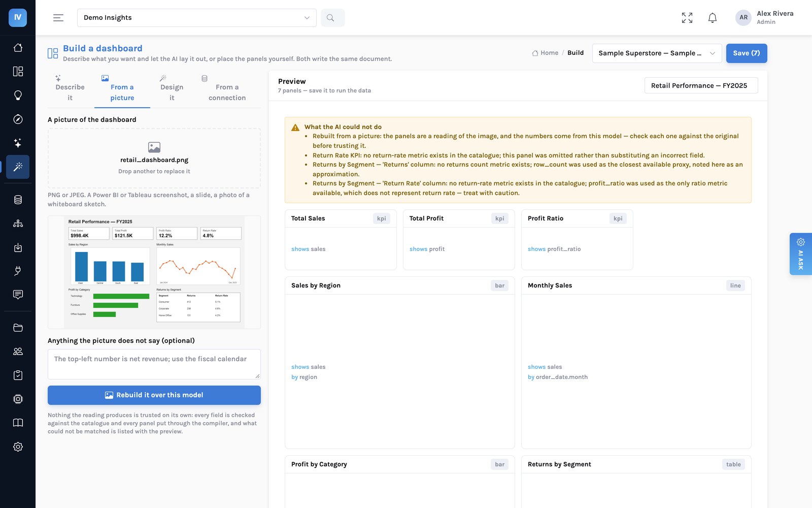Open the plug connections icon in sidebar
The height and width of the screenshot is (508, 812).
[x=18, y=271]
